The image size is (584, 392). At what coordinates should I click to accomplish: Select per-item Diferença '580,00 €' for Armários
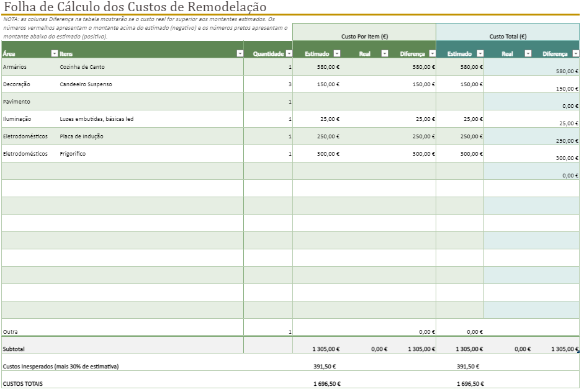[424, 67]
